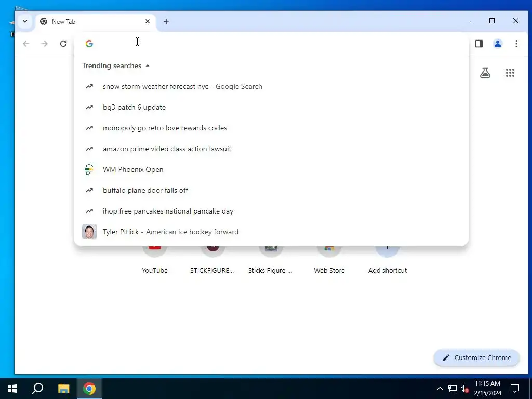Click the Customize Chrome button
The image size is (532, 399).
click(x=476, y=357)
